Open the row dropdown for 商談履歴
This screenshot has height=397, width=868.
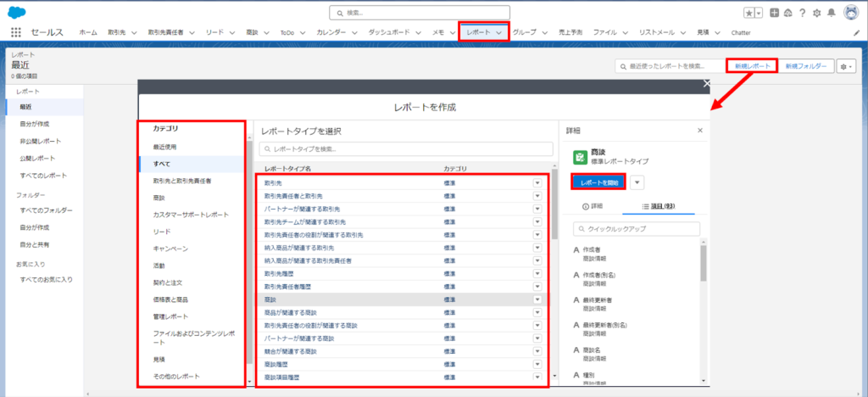(537, 364)
